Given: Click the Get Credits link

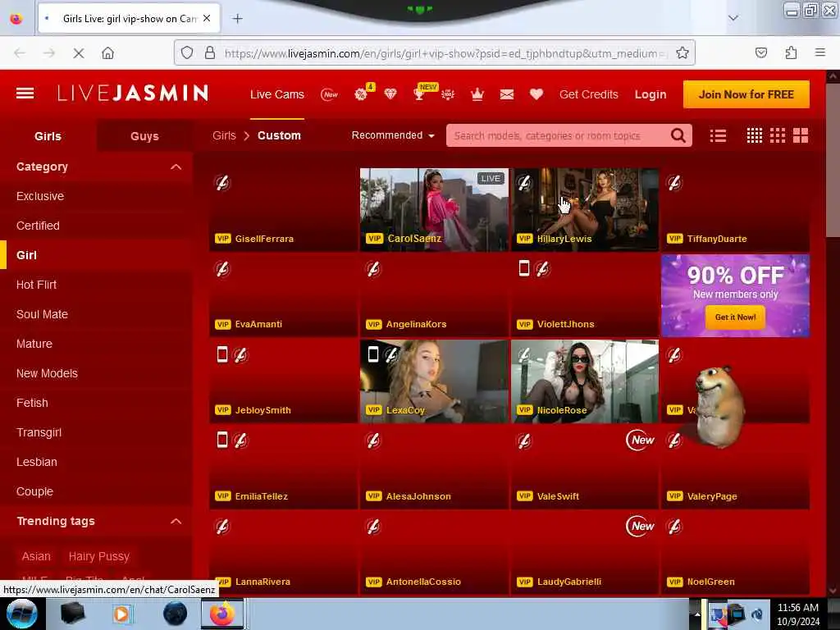Looking at the screenshot, I should coord(588,94).
